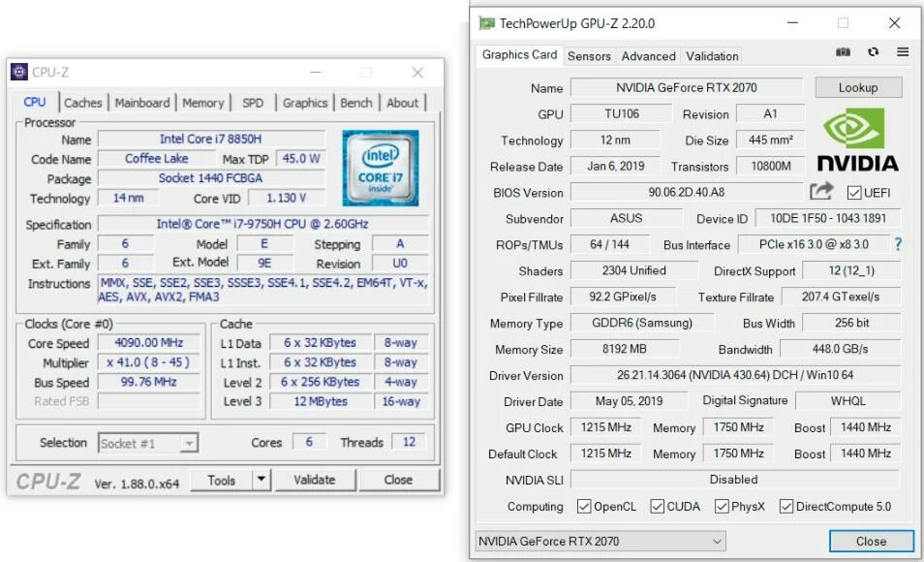Click the BIOS export share icon

(821, 191)
